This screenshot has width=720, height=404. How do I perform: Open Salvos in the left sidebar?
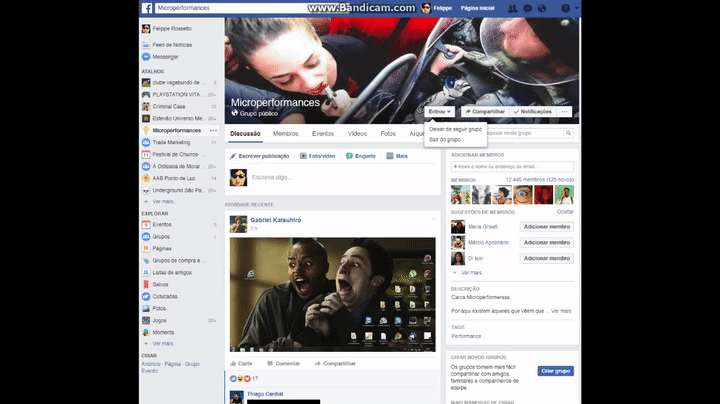(x=161, y=284)
